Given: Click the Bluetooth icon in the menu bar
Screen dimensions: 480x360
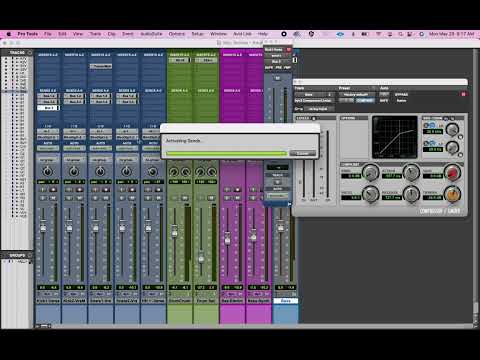Looking at the screenshot, I should pyautogui.click(x=353, y=34).
